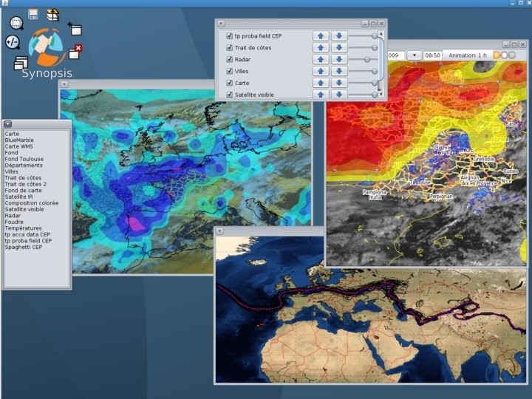532x399 pixels.
Task: Click the layer panel scrollbar down arrow
Action: (381, 95)
